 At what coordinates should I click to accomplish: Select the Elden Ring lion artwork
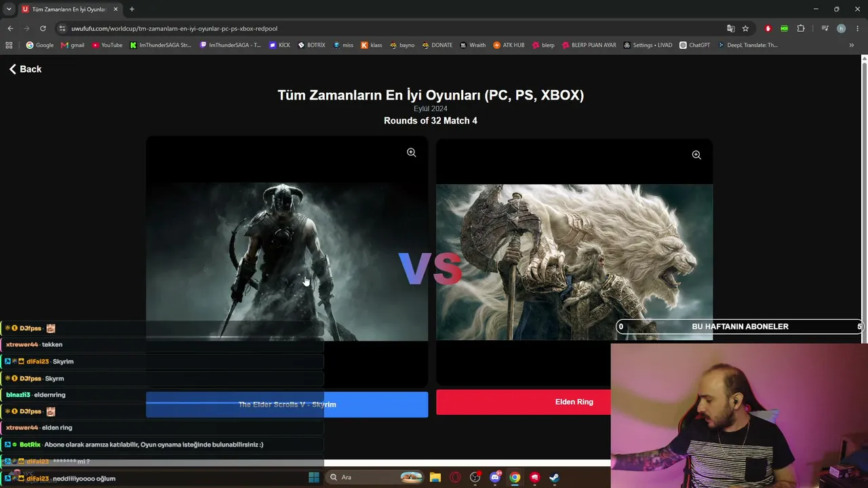pos(574,262)
